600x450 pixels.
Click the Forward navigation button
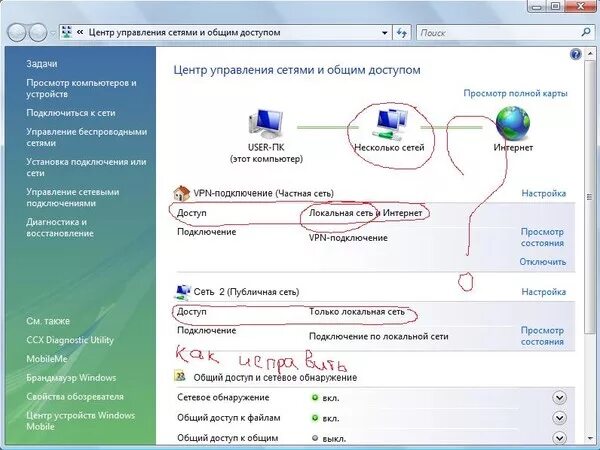38,33
